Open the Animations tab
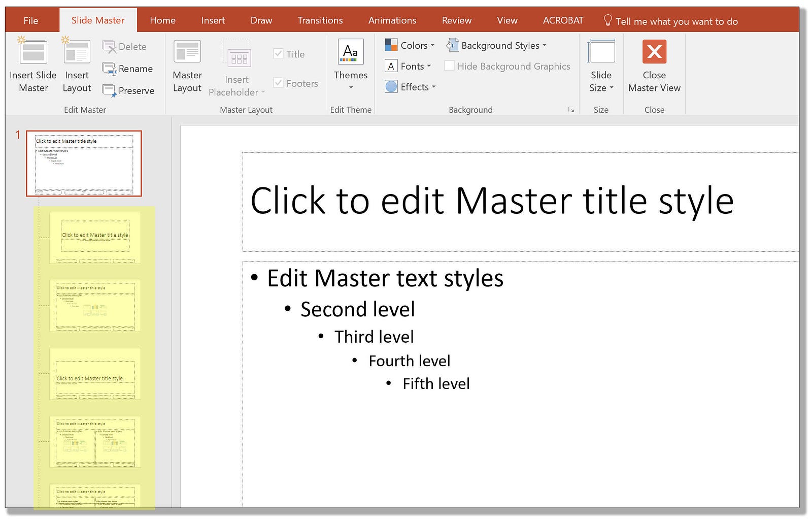 pyautogui.click(x=392, y=20)
